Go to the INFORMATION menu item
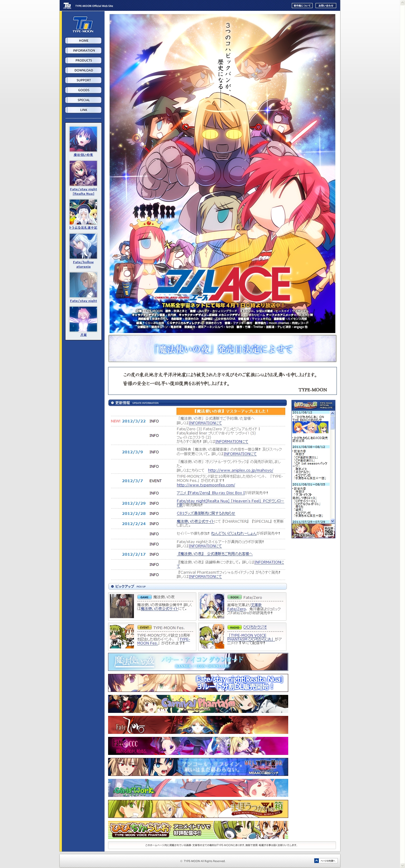Image resolution: width=405 pixels, height=868 pixels. 83,50
